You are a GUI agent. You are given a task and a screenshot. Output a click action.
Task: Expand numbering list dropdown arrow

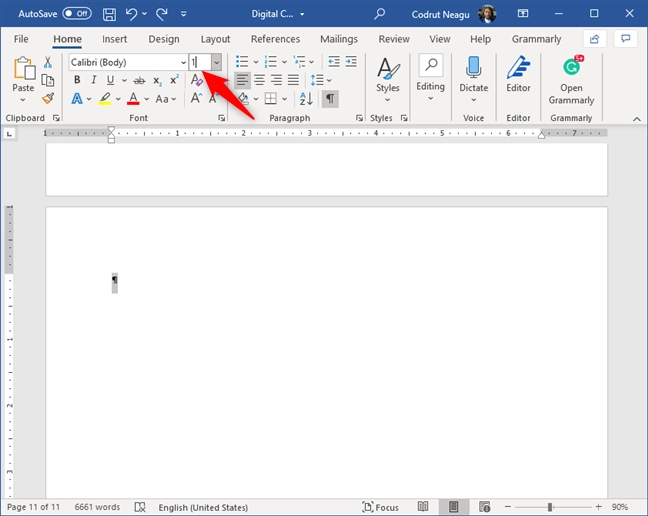[284, 62]
